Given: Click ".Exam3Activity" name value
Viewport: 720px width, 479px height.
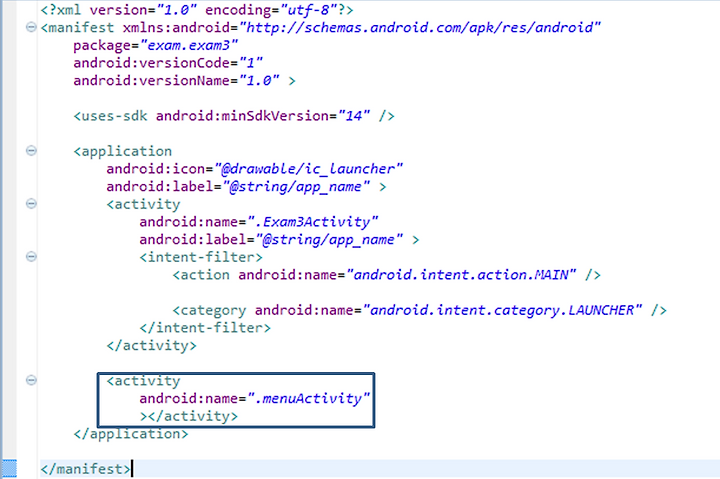Looking at the screenshot, I should [313, 222].
